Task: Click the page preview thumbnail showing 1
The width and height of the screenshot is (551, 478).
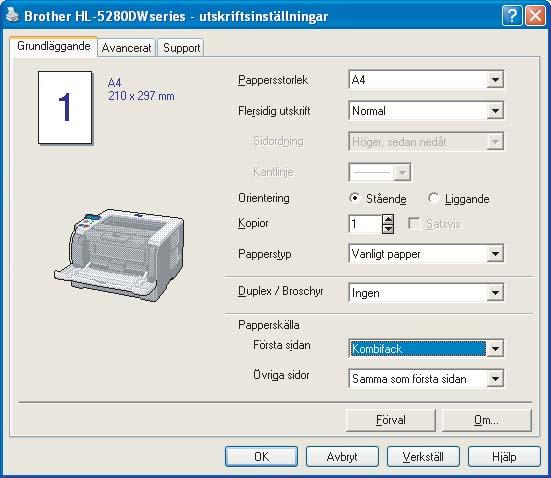Action: tap(65, 108)
